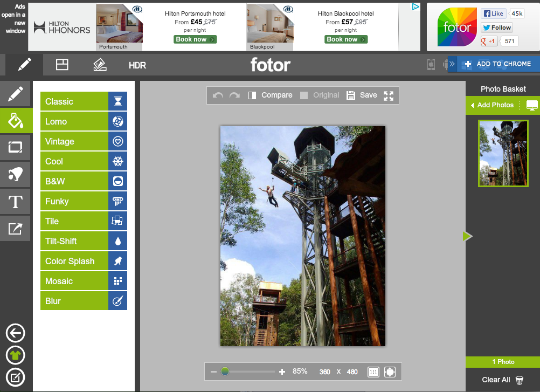This screenshot has height=392, width=540.
Task: Click the fit-to-screen icon
Action: tap(390, 372)
